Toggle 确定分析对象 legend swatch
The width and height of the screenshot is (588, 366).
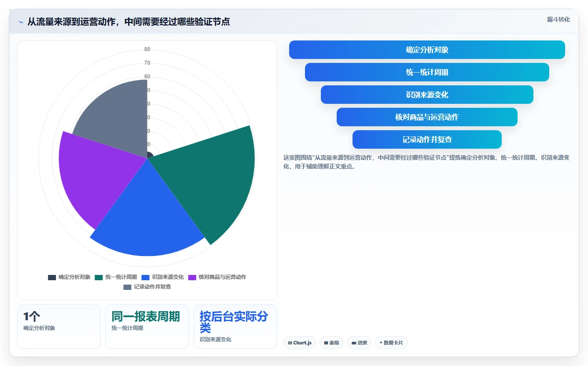pyautogui.click(x=52, y=277)
